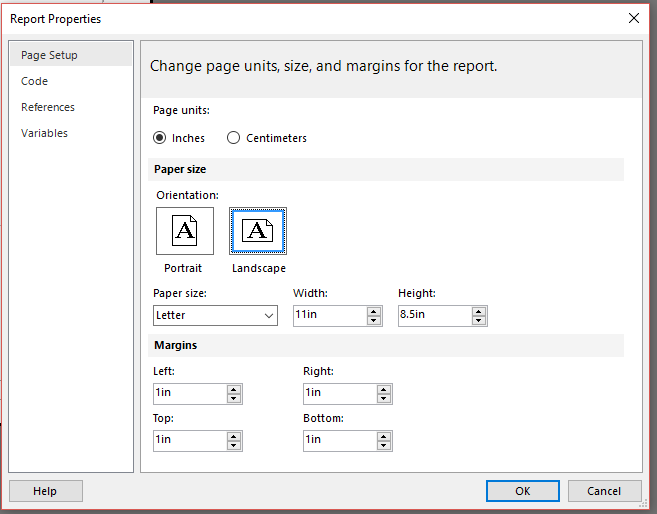
Task: Choose Centimeters as page units
Action: coord(234,138)
